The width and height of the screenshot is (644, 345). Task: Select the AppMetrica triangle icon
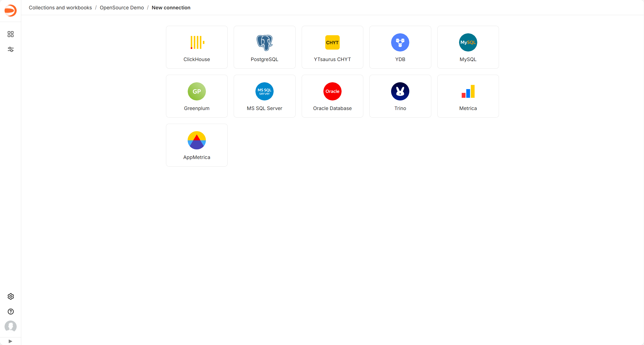197,140
